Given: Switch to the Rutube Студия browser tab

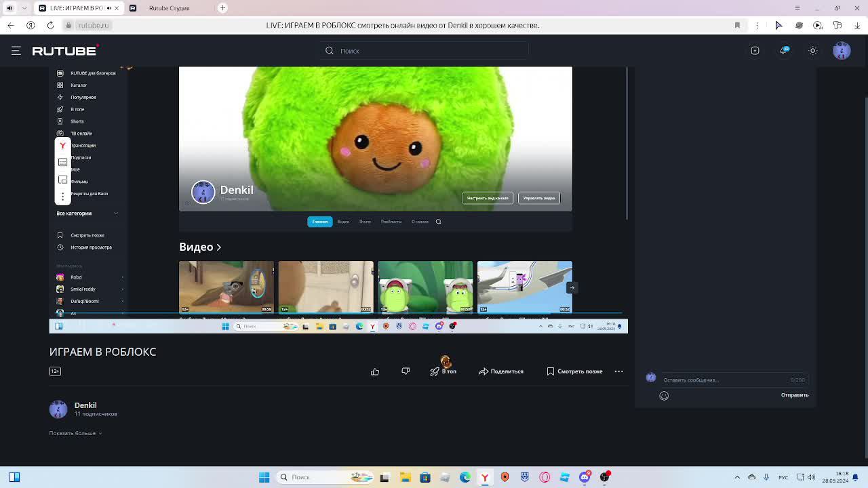Looking at the screenshot, I should [168, 8].
